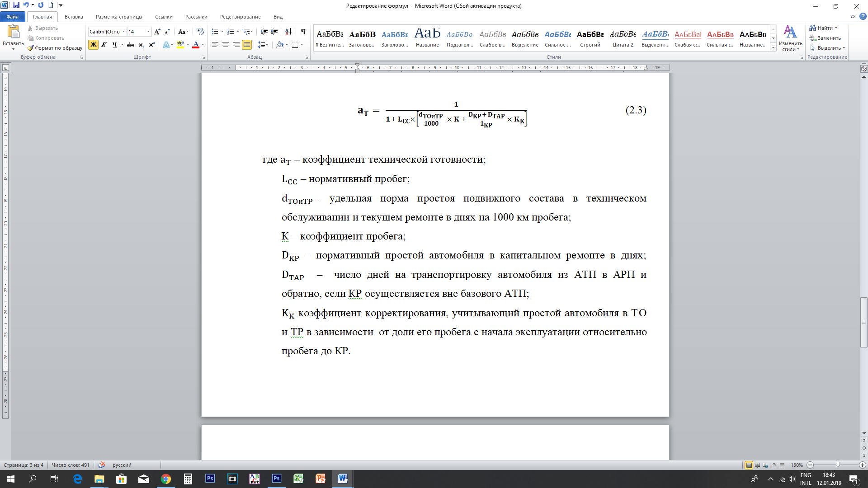Redo action icon in Quick Access
The image size is (868, 488).
[x=41, y=5]
